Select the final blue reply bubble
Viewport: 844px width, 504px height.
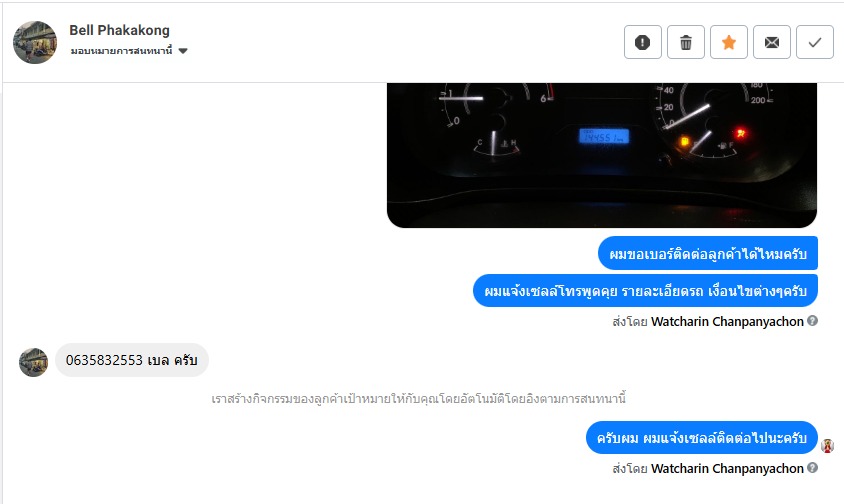coord(702,438)
